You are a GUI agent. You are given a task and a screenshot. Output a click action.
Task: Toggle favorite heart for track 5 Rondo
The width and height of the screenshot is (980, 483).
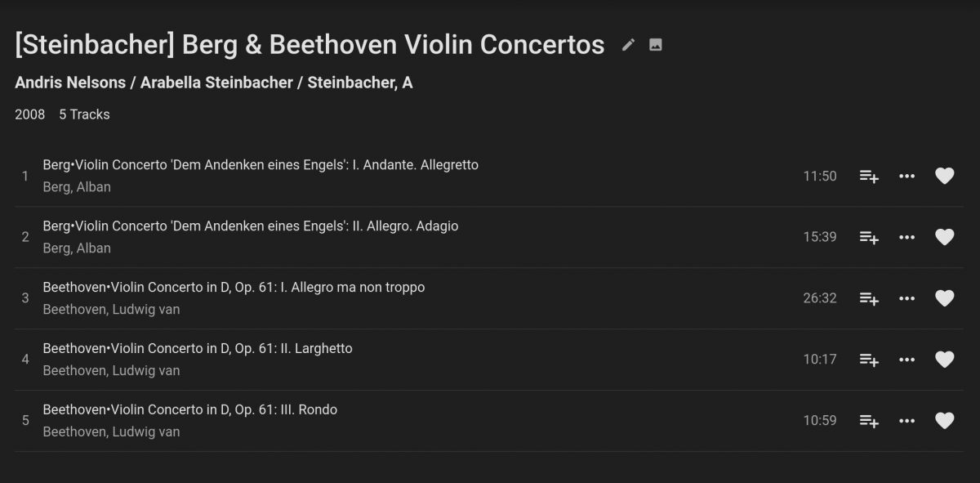(x=944, y=421)
